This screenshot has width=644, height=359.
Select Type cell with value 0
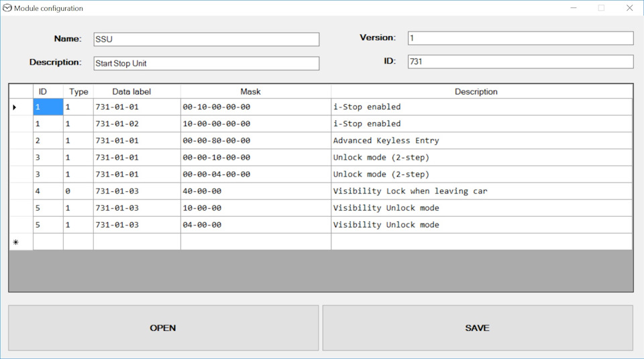[78, 191]
